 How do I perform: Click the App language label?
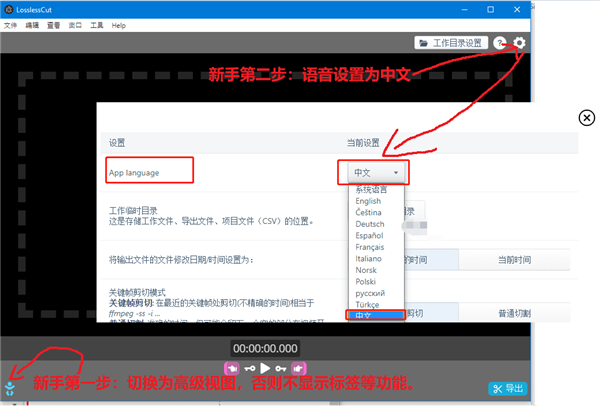click(134, 173)
